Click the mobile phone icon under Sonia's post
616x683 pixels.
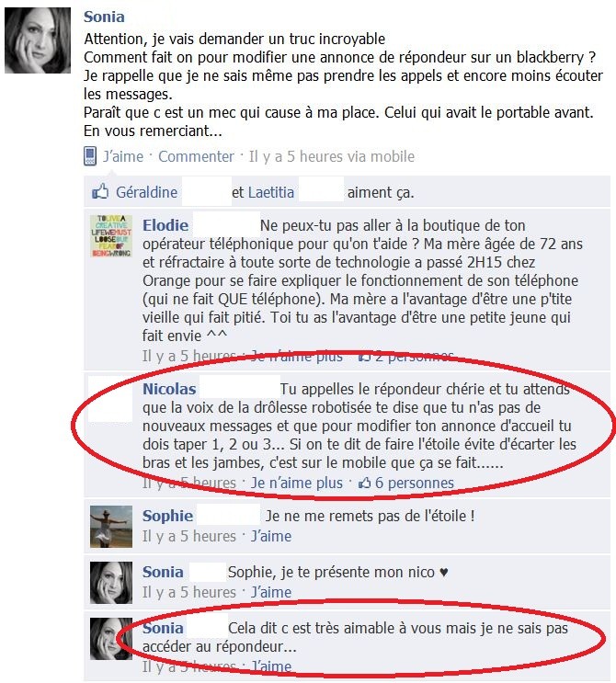(90, 156)
